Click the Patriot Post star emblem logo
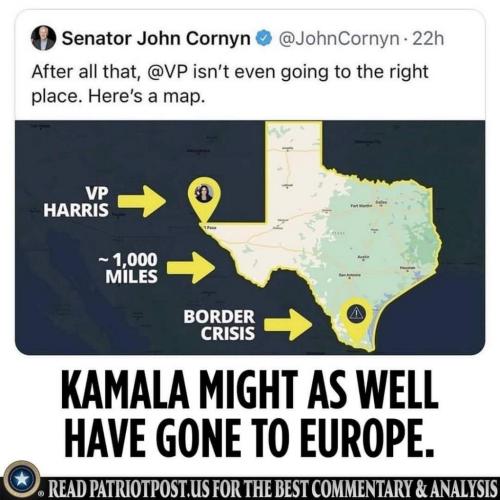500x500 pixels. (22, 480)
